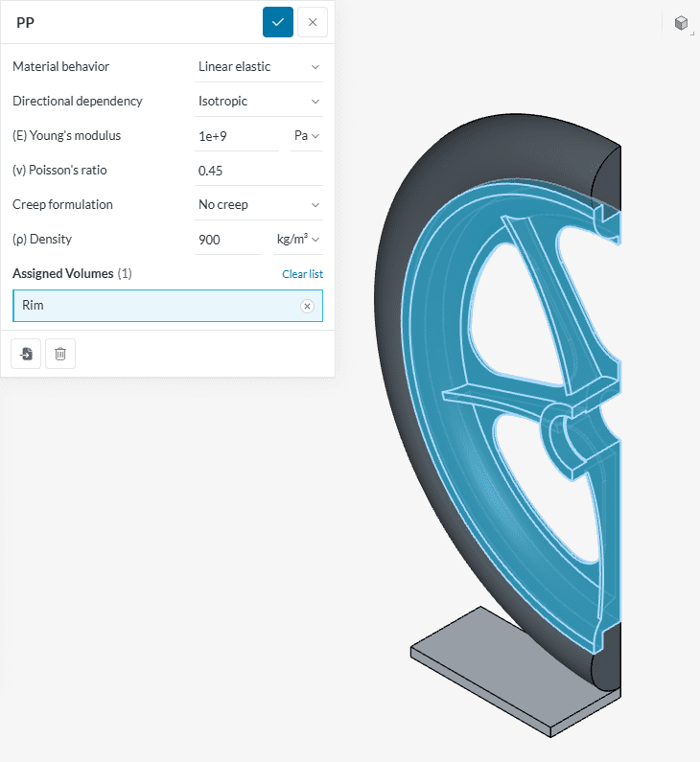Viewport: 700px width, 762px height.
Task: Change the Young's modulus Pa unit
Action: pos(307,136)
